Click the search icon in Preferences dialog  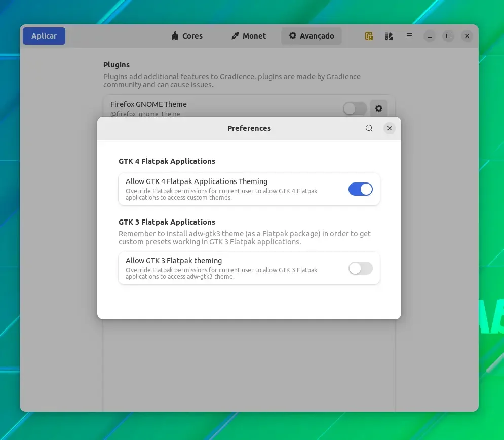pyautogui.click(x=369, y=128)
